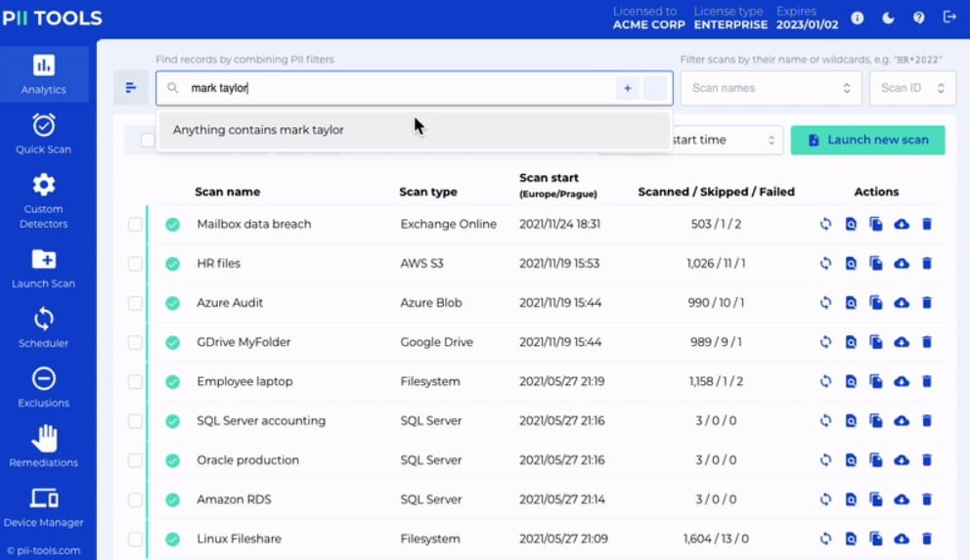970x560 pixels.
Task: Open Scheduler in the sidebar
Action: (43, 328)
